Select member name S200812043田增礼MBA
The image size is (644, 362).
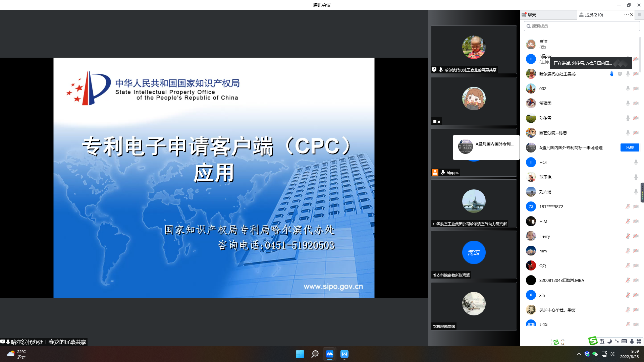561,280
